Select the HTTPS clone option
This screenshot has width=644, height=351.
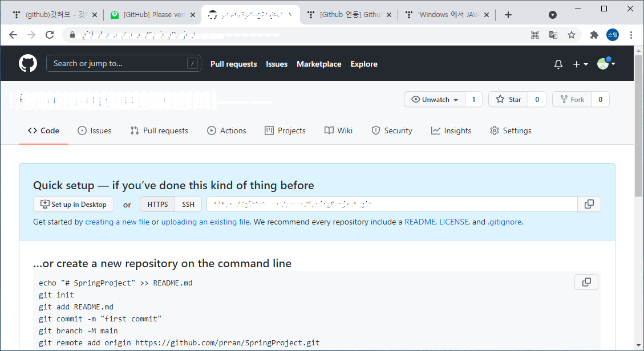tap(157, 204)
